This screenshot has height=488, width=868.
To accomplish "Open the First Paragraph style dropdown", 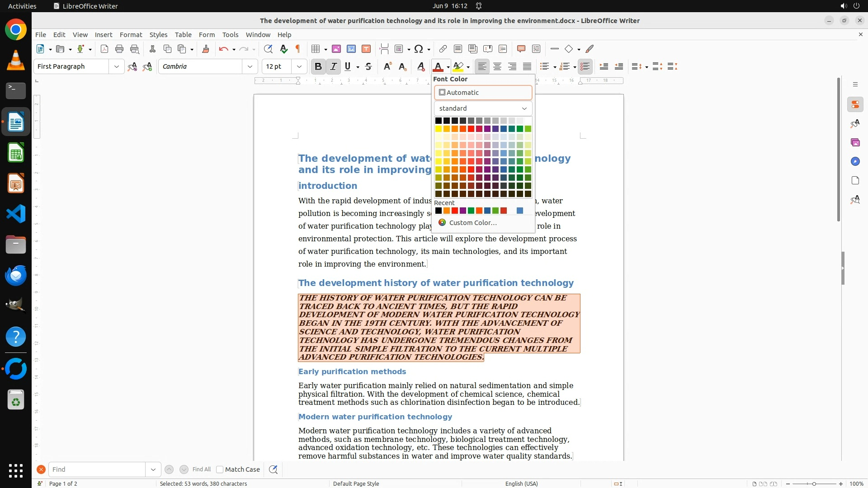I will 116,66.
